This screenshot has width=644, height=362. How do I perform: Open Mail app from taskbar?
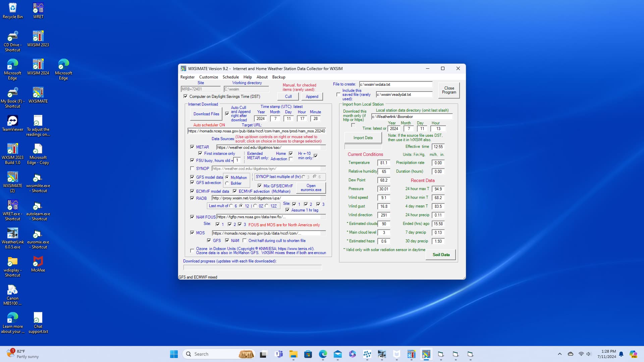338,354
